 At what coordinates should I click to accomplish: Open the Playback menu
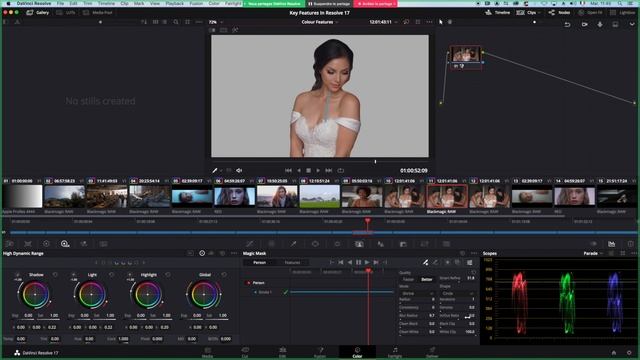[175, 3]
